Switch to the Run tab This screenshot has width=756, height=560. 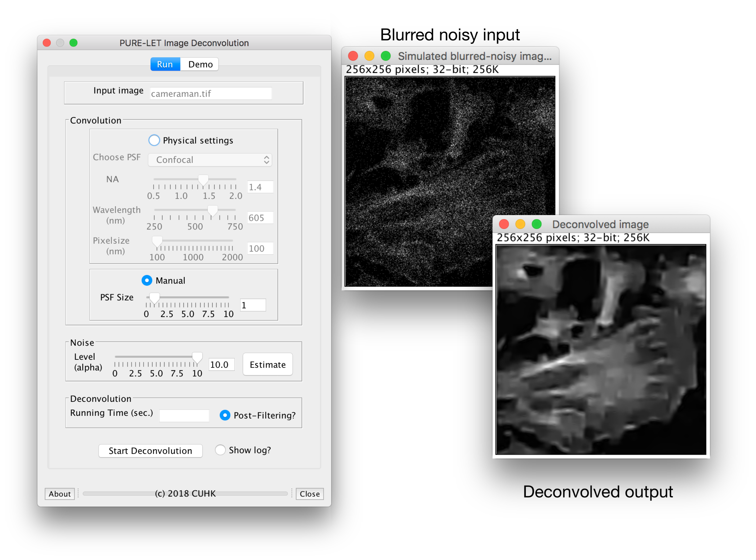tap(165, 64)
